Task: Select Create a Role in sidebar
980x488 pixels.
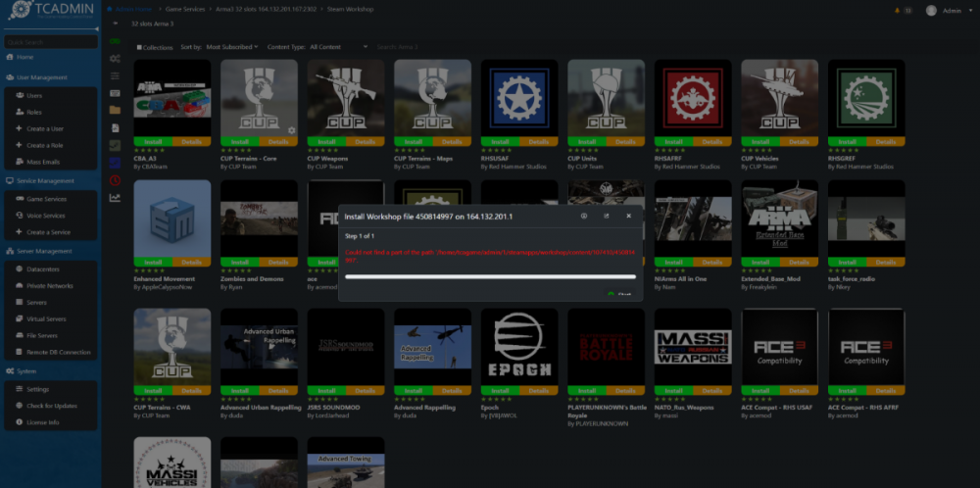Action: click(x=45, y=146)
